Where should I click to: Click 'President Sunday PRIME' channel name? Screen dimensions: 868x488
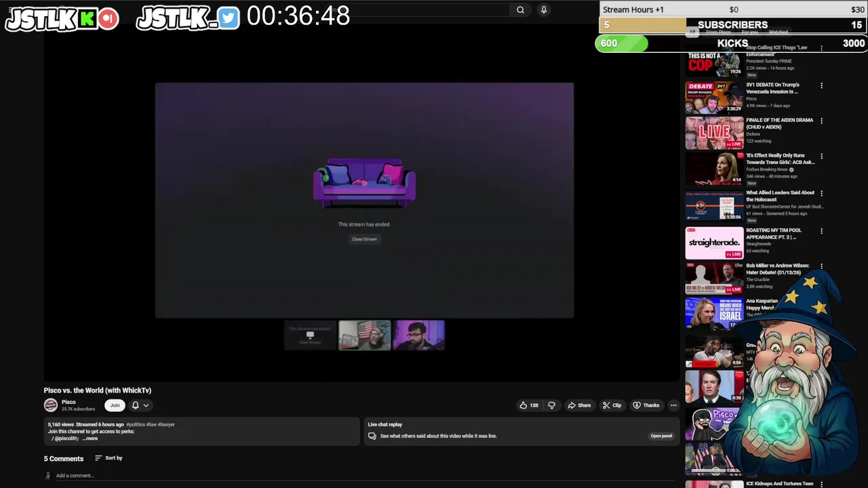pos(769,61)
